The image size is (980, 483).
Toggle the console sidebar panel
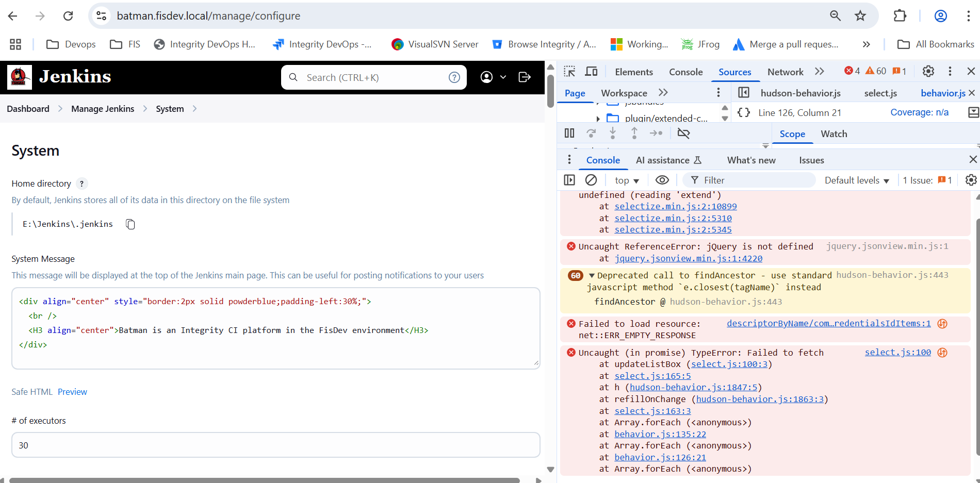(569, 180)
